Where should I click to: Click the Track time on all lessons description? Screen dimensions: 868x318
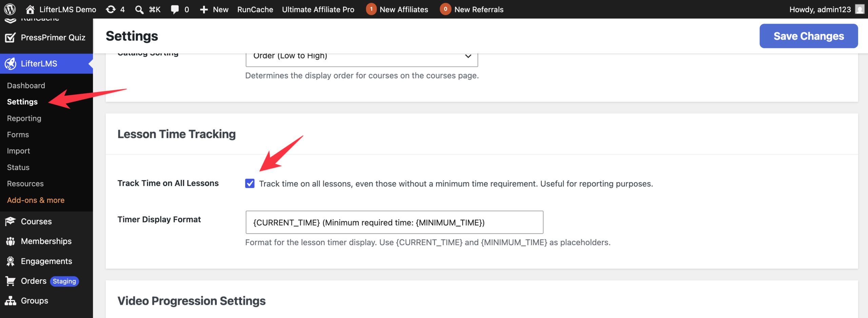[x=456, y=184]
